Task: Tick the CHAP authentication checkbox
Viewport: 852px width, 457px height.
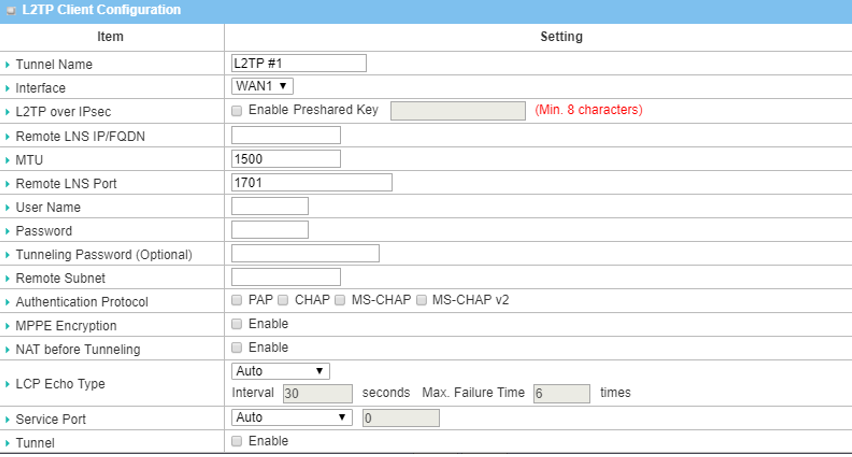Action: 283,300
